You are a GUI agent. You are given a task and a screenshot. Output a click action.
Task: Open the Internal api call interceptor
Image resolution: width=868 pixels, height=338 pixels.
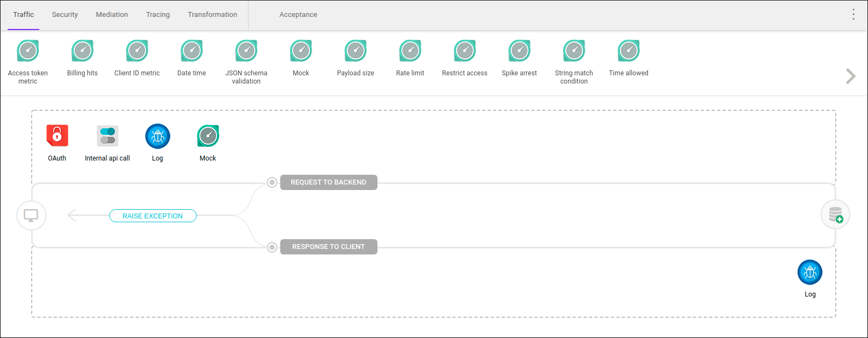click(x=108, y=136)
